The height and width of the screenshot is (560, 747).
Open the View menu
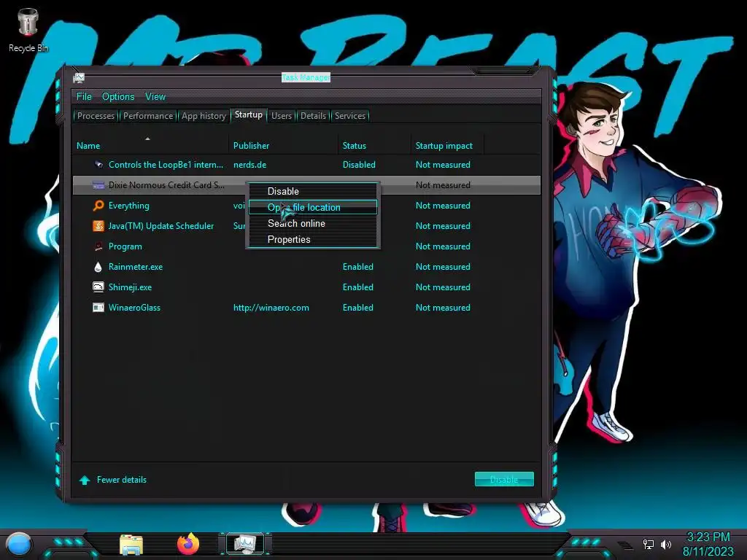coord(155,97)
